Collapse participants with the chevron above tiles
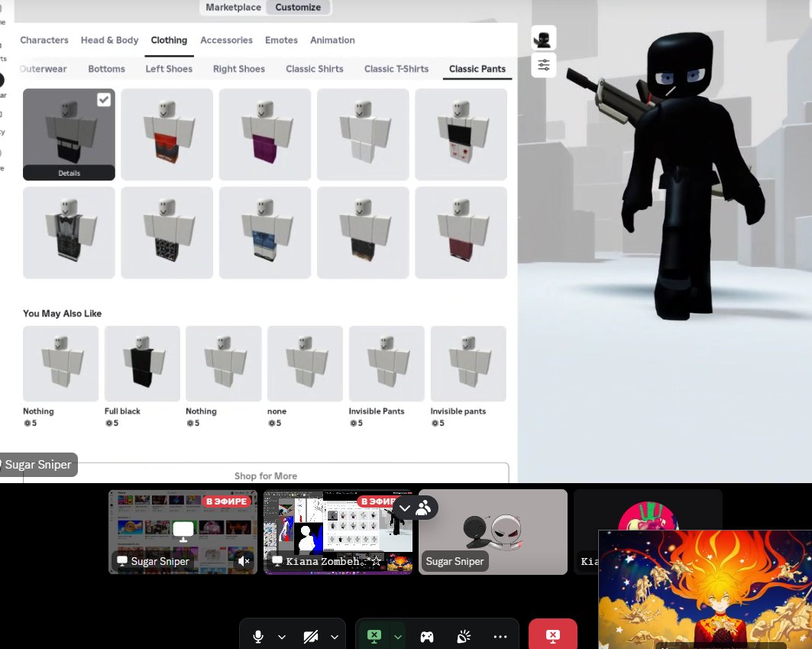Viewport: 812px width, 649px height. pyautogui.click(x=405, y=508)
